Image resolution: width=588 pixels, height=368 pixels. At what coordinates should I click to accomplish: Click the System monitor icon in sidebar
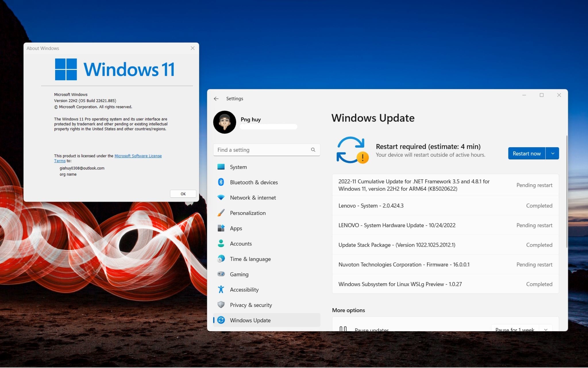tap(221, 167)
